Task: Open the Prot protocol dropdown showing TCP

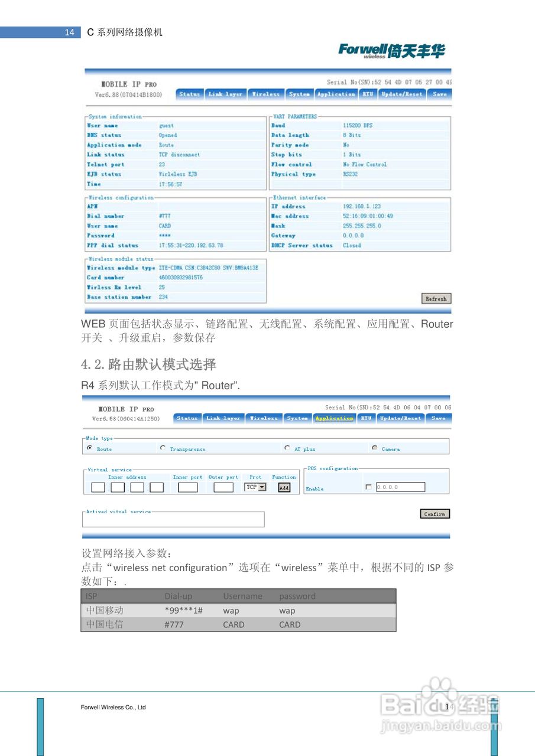Action: 255,486
